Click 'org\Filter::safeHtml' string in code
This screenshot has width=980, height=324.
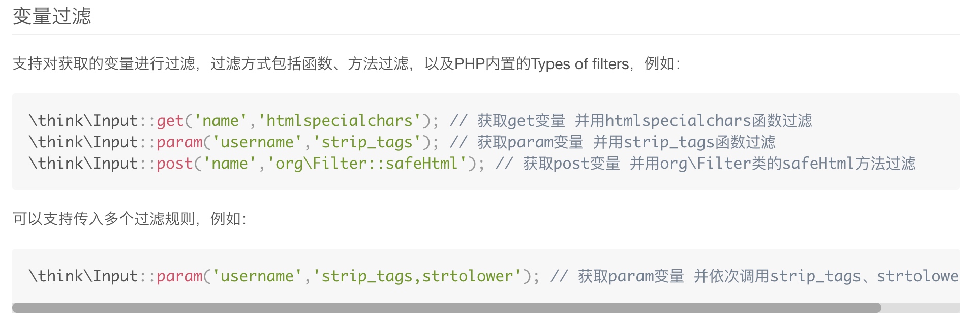coord(367,164)
